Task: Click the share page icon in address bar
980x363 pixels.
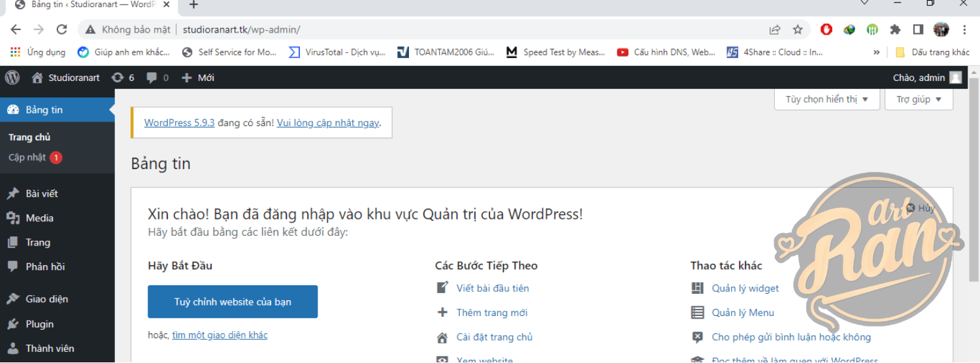Action: click(x=775, y=29)
